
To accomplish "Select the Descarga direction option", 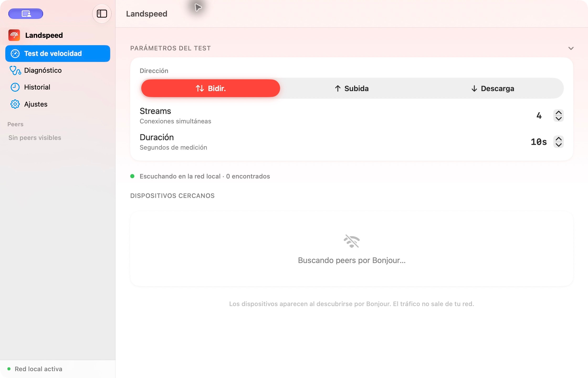I will [x=492, y=88].
